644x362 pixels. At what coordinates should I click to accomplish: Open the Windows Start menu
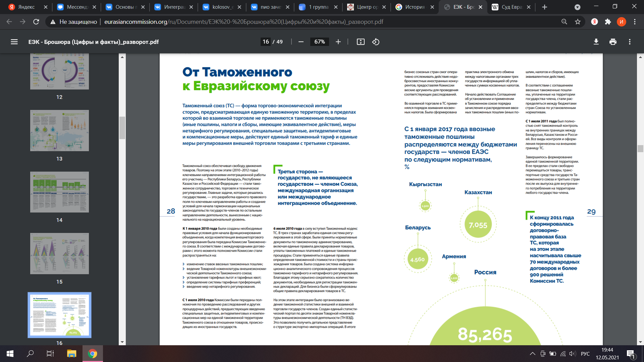pyautogui.click(x=10, y=354)
